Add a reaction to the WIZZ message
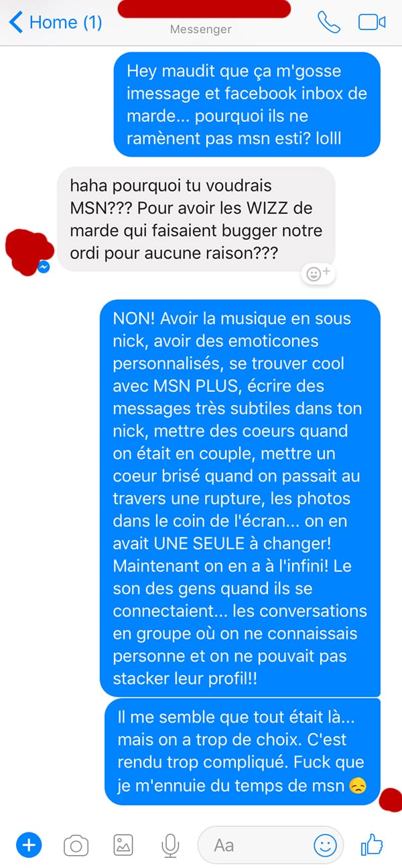402x868 pixels. point(317,273)
